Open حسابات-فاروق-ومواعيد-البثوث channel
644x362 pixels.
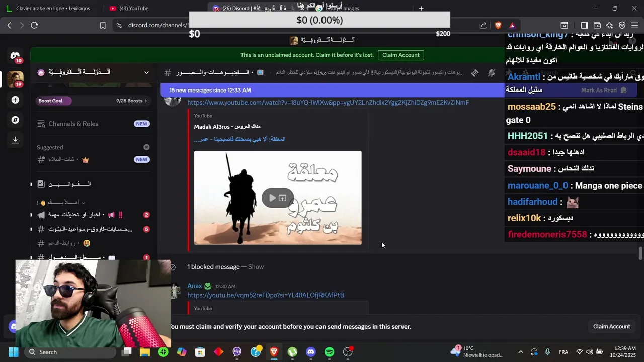pyautogui.click(x=93, y=229)
